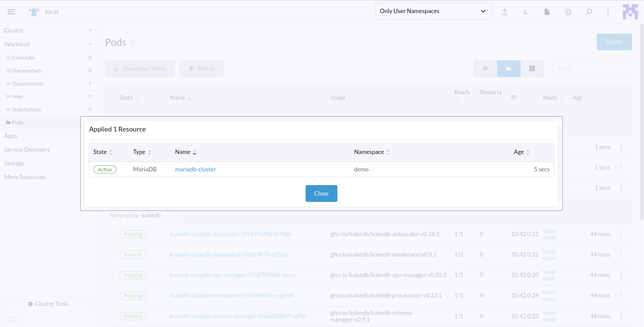Click the copy kubeconfig to clipboard icon
The image size is (644, 327).
click(568, 12)
